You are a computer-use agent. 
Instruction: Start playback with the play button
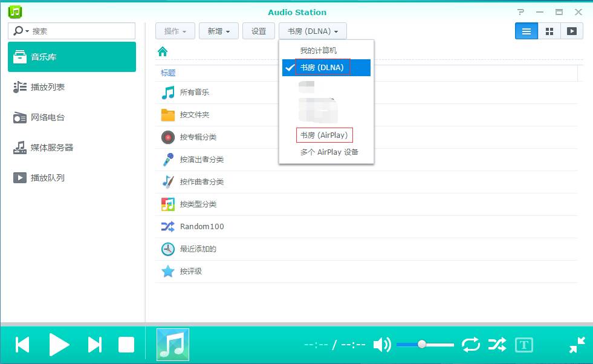[x=59, y=345]
